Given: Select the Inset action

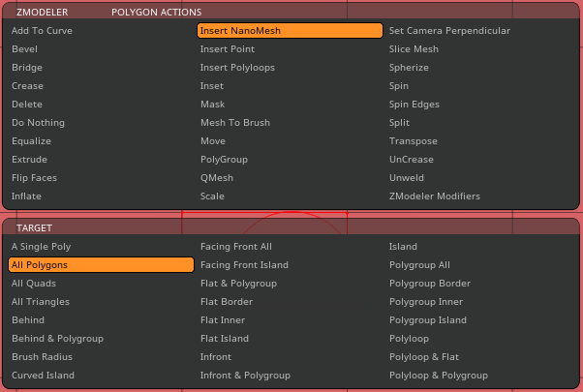Looking at the screenshot, I should pyautogui.click(x=212, y=86).
